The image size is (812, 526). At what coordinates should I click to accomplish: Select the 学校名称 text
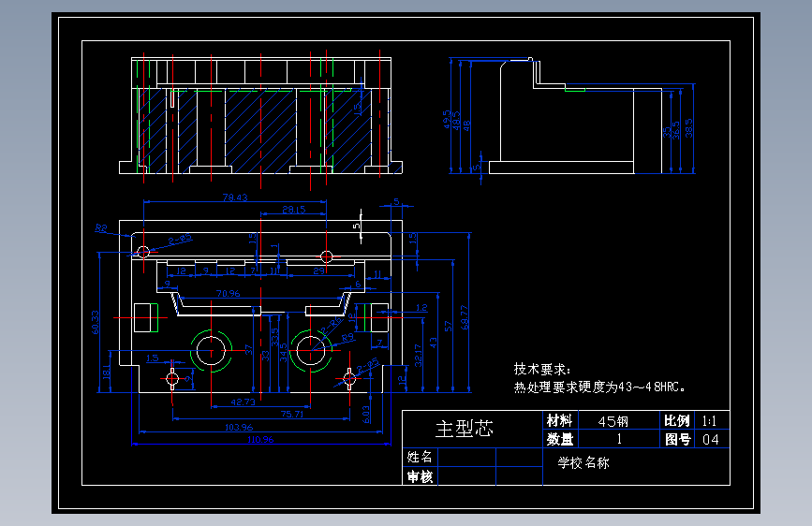coord(583,462)
